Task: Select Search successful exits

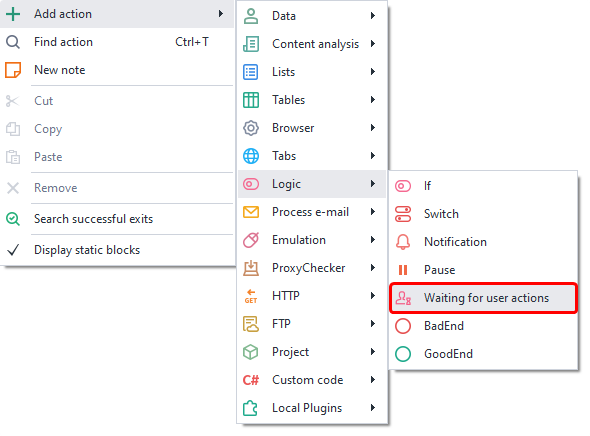Action: coord(117,219)
